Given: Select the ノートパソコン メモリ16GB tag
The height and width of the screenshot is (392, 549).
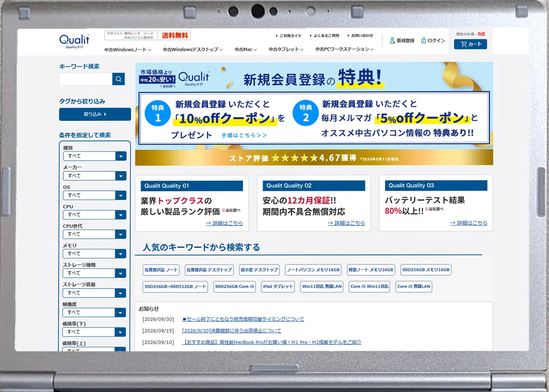Looking at the screenshot, I should (313, 270).
